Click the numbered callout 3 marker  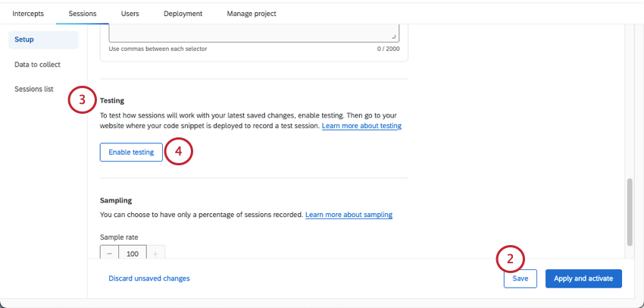point(83,100)
